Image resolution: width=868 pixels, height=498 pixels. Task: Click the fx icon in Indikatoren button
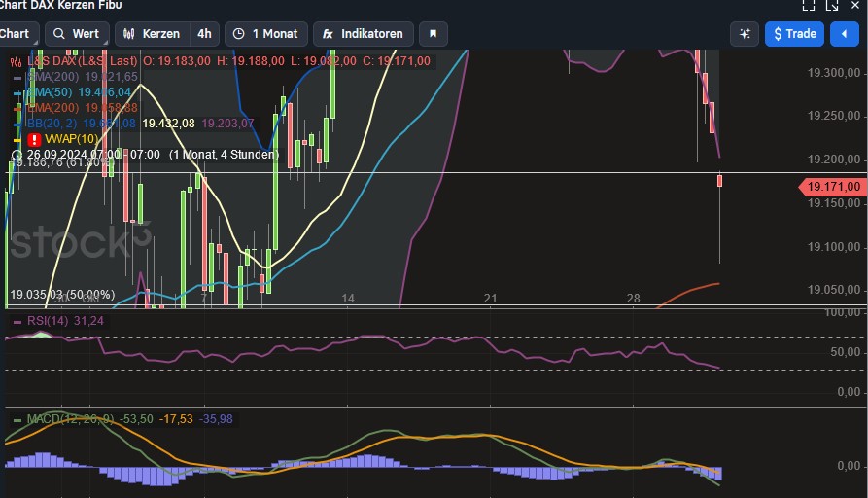pos(328,34)
